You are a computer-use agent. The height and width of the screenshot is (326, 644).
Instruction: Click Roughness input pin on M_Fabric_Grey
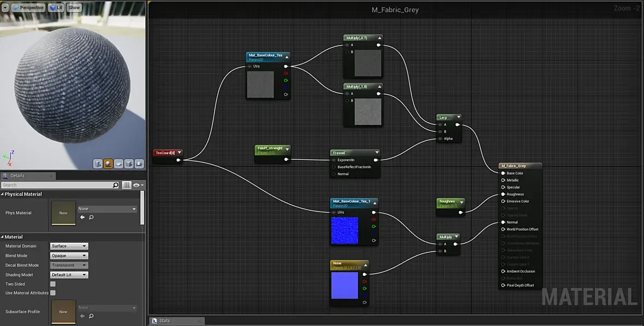[x=503, y=195]
